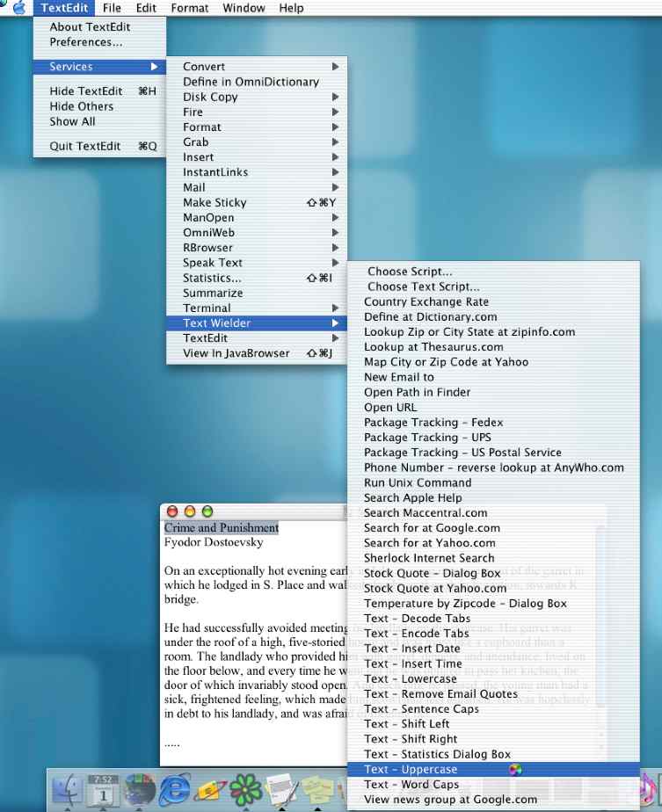Click the TextEdit icon in the Dock

tap(281, 790)
